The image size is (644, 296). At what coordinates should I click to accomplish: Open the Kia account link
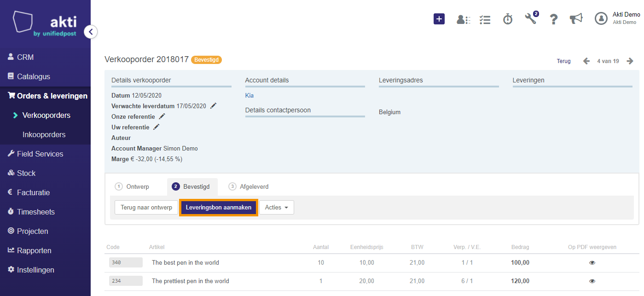click(249, 96)
